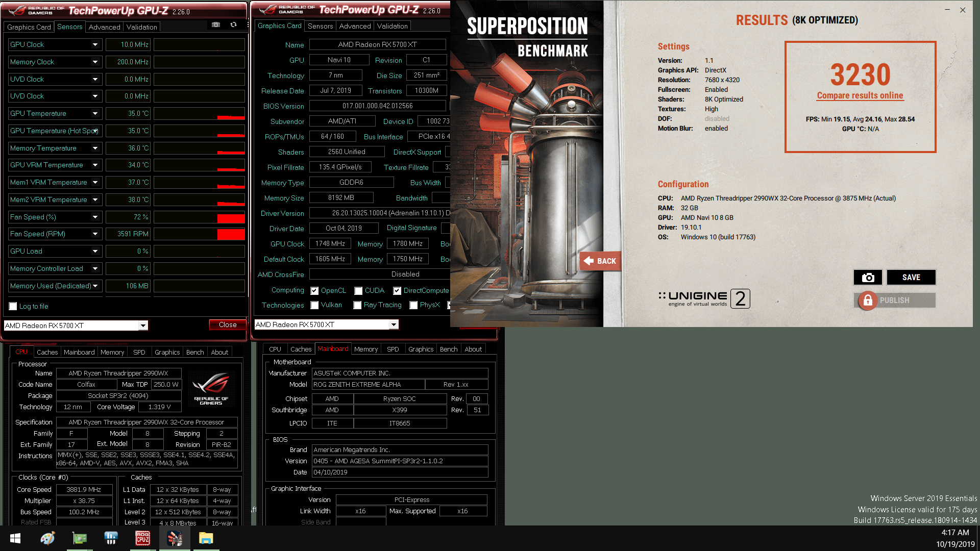Viewport: 980px width, 551px height.
Task: Expand the GPU Temperature sensor dropdown
Action: [x=95, y=113]
